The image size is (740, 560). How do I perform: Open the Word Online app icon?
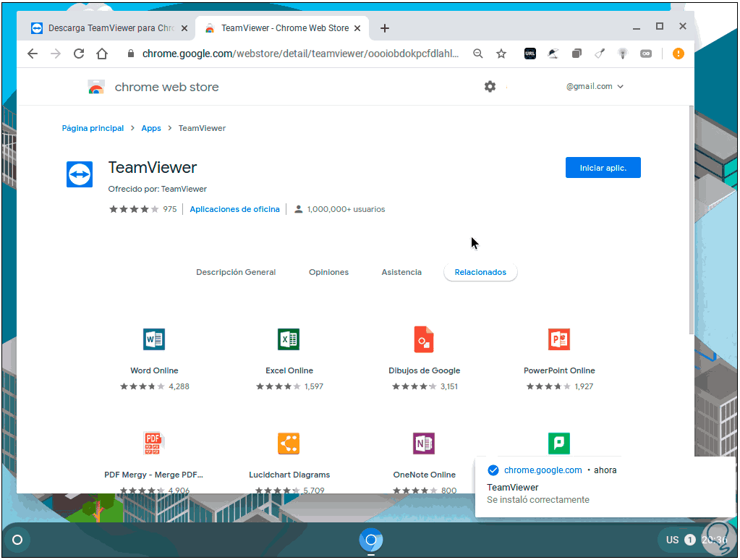click(154, 339)
